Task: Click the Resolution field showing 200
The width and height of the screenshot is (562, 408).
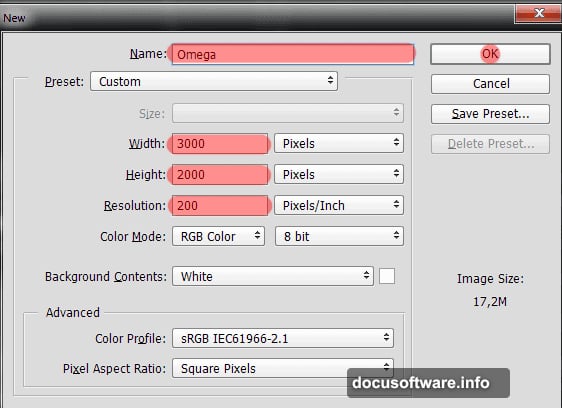Action: point(220,205)
